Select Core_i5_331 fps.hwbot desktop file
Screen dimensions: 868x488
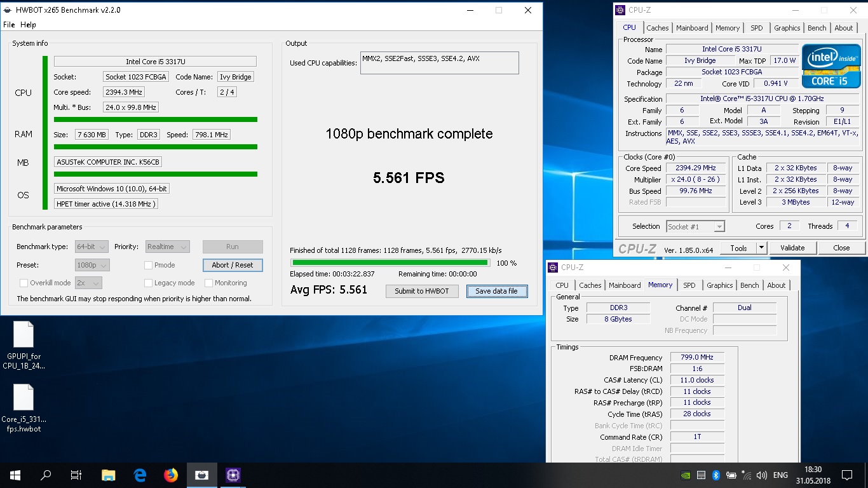tap(24, 408)
